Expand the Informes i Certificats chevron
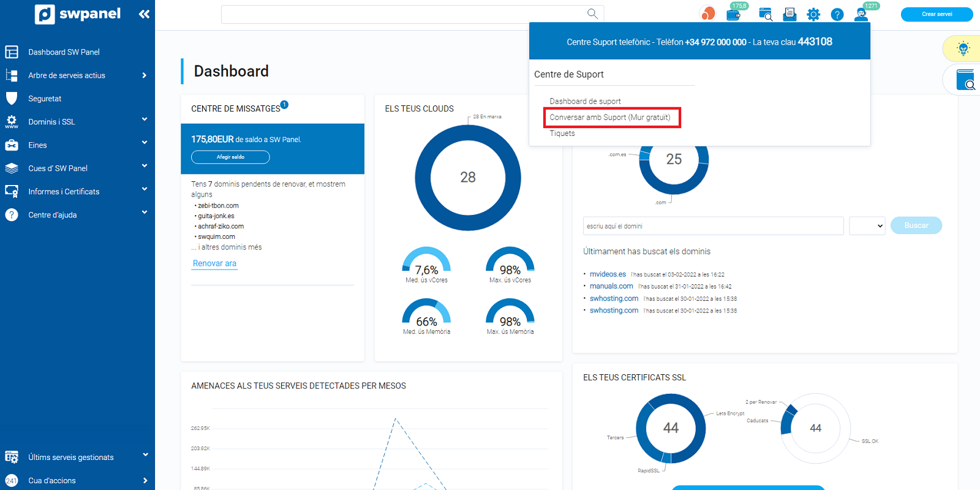 [x=145, y=189]
